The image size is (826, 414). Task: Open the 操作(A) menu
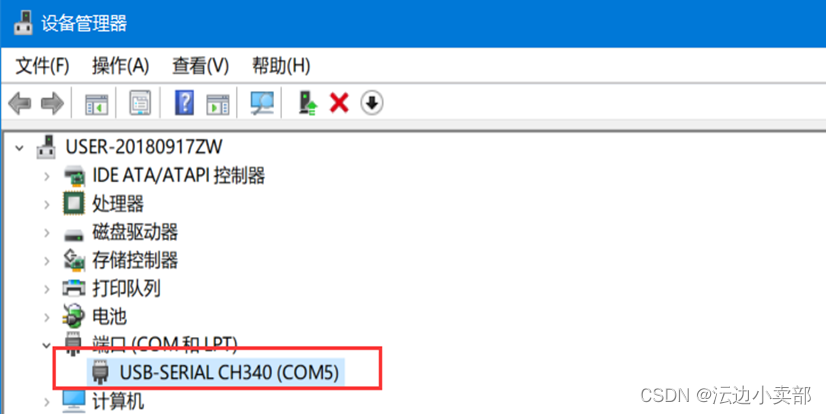point(121,66)
